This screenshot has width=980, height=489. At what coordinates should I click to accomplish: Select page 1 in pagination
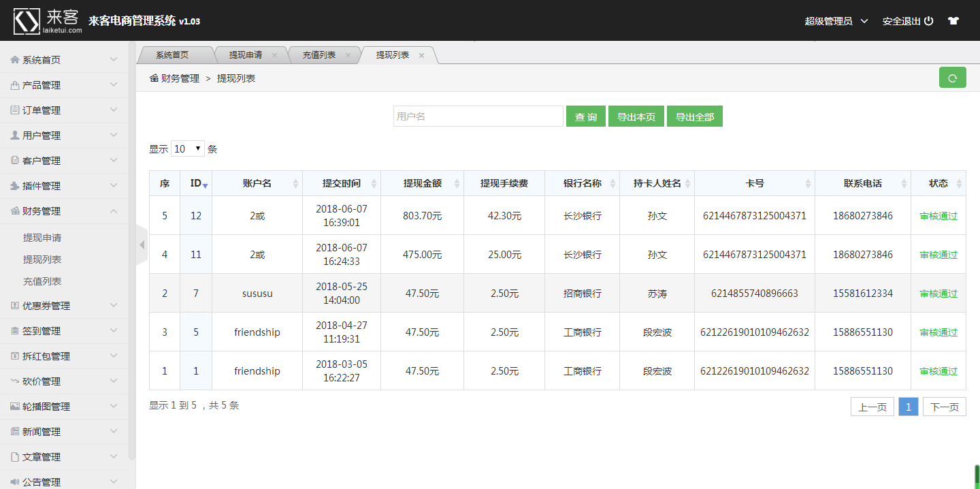point(909,407)
